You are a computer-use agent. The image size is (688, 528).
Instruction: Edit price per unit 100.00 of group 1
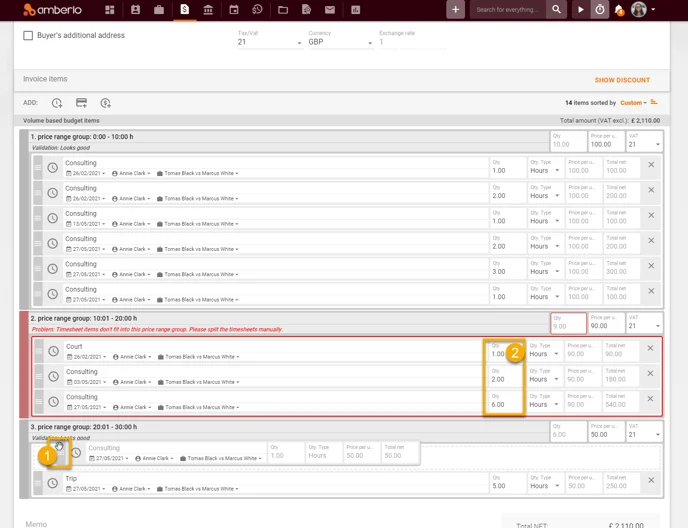[x=606, y=141]
